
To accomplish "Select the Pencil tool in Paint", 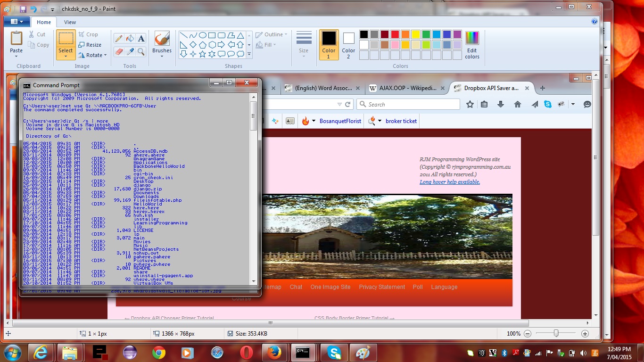I will (x=119, y=38).
